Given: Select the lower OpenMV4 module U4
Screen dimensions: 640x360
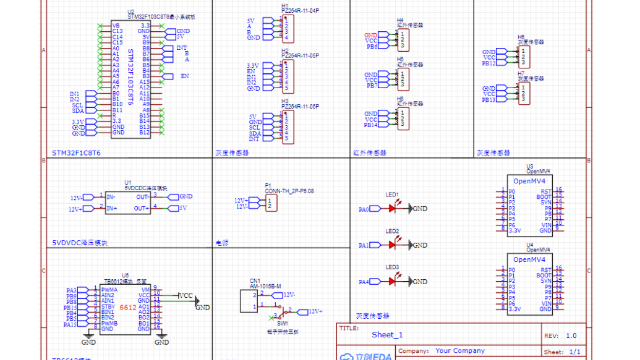Looking at the screenshot, I should coord(530,284).
